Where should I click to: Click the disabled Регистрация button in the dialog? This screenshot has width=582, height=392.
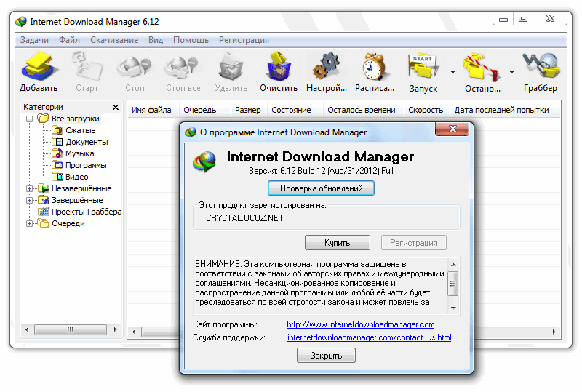tap(413, 243)
